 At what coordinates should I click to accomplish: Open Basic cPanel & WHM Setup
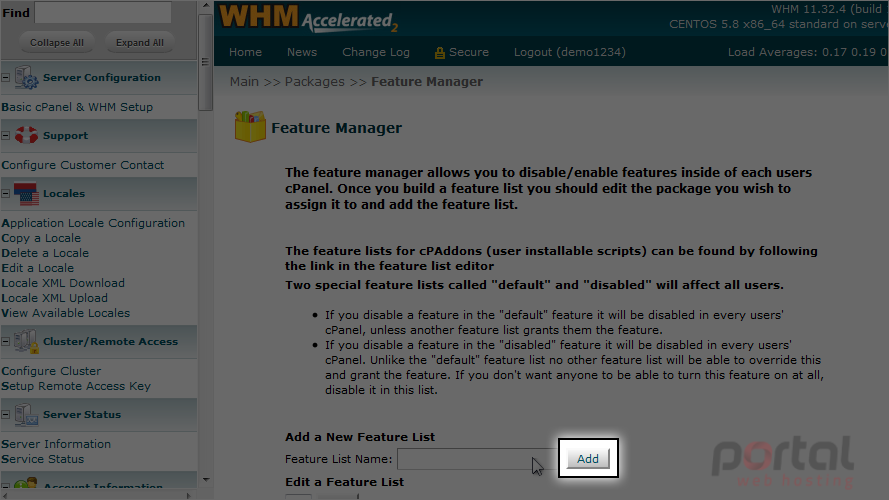point(77,107)
